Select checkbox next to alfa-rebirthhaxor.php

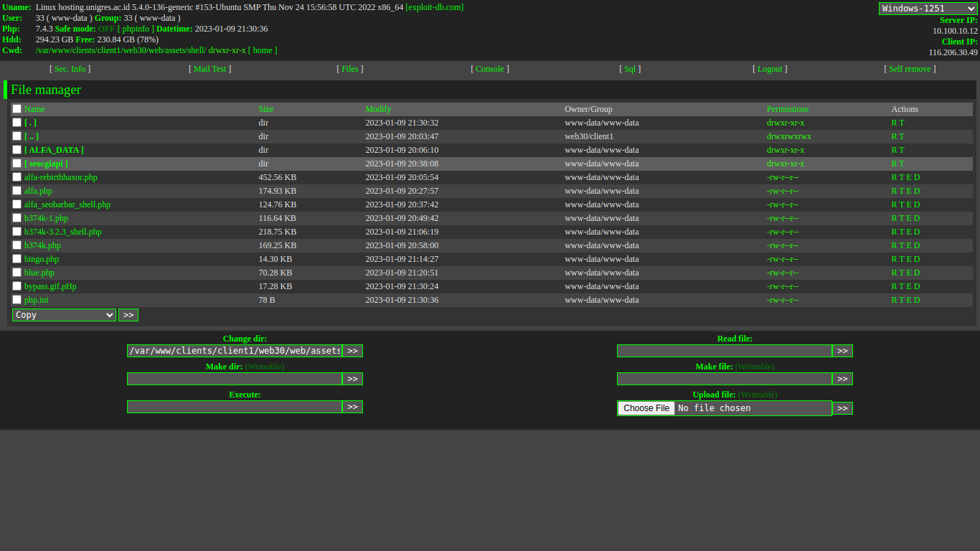tap(17, 177)
